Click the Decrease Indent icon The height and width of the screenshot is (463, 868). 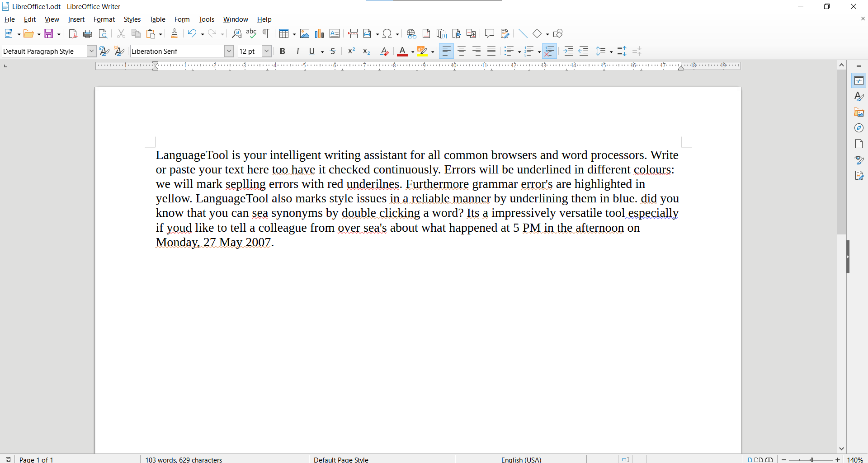pos(583,51)
